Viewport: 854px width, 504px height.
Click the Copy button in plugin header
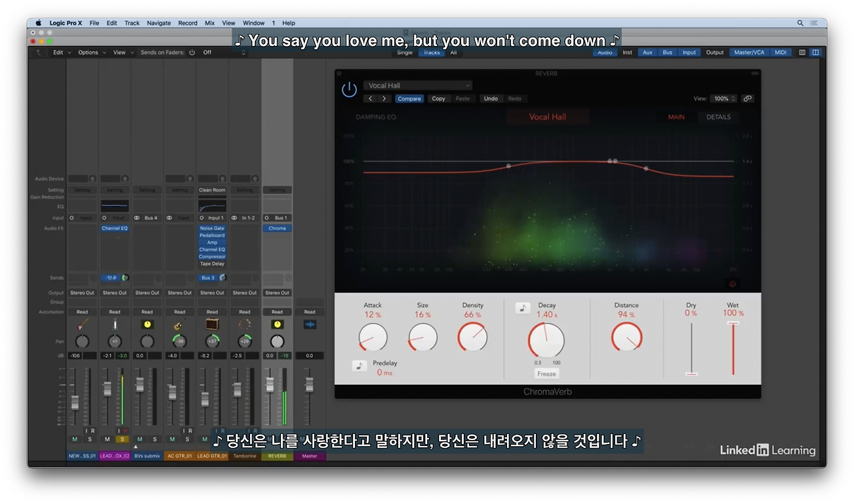(438, 99)
